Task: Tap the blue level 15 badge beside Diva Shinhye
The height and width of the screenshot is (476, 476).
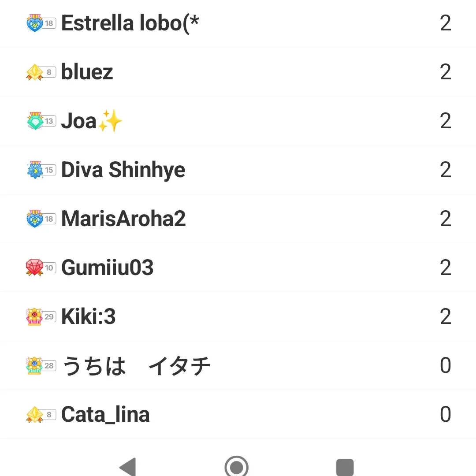Action: click(x=41, y=170)
